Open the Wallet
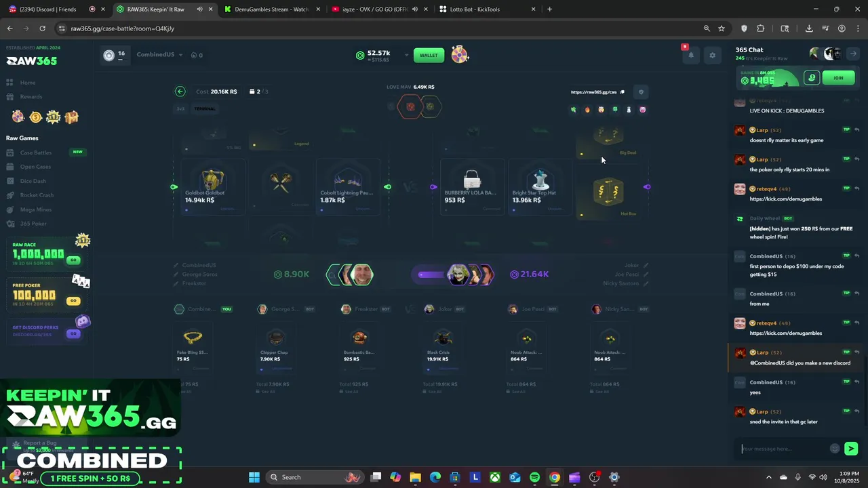The image size is (868, 488). tap(429, 55)
